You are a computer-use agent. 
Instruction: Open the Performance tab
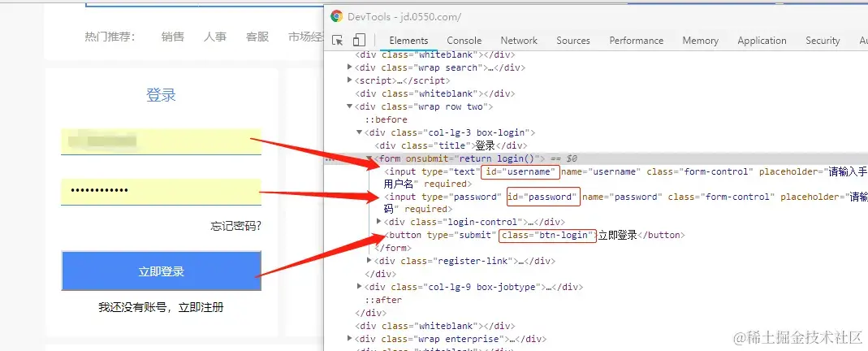[x=636, y=41]
